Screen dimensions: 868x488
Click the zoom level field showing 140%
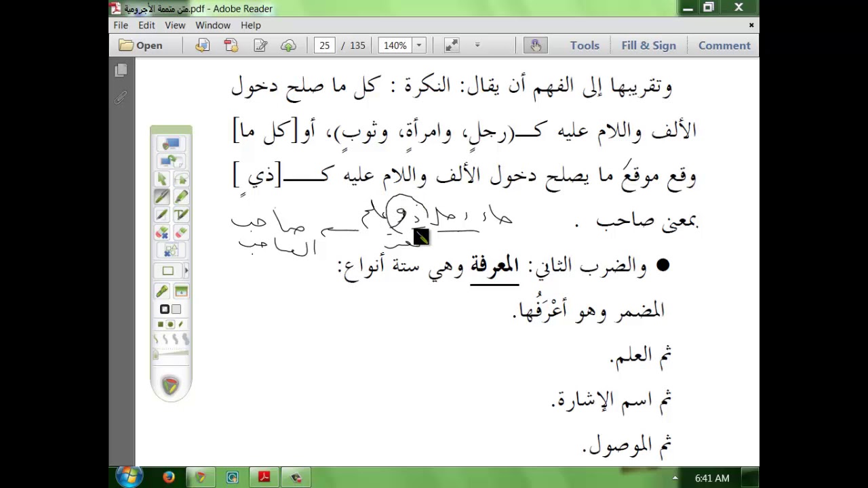tap(395, 45)
